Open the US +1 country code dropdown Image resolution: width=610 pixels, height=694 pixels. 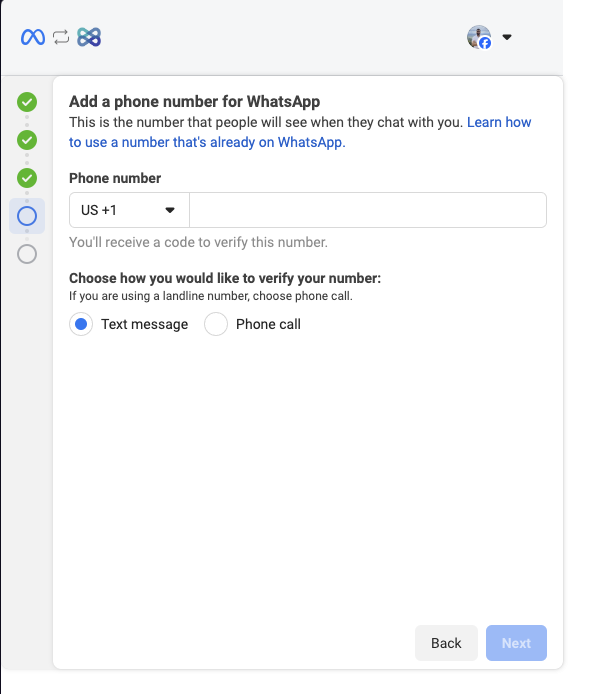(128, 210)
